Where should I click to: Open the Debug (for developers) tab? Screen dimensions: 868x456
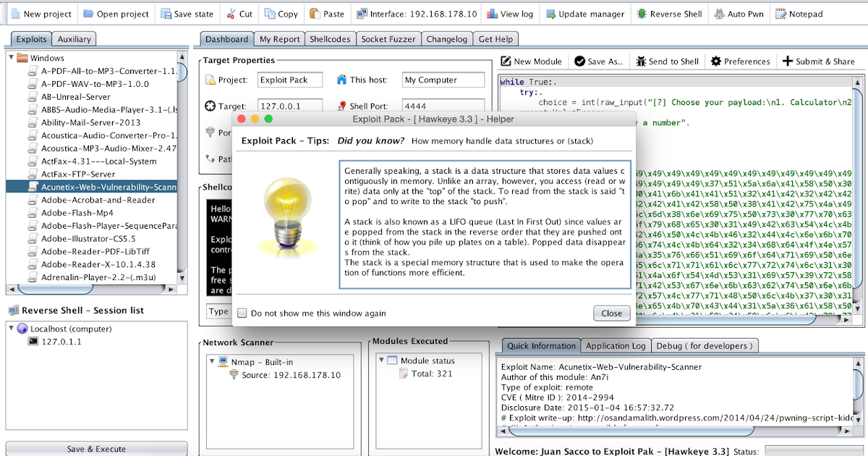(x=705, y=346)
